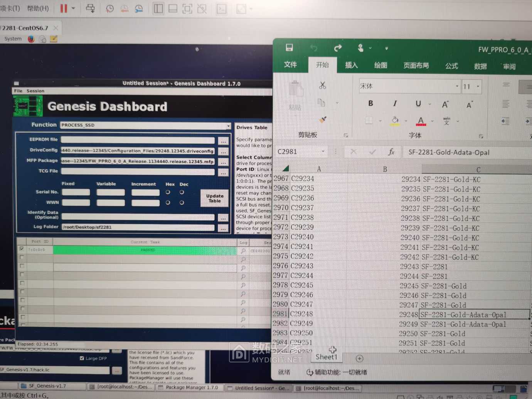Open fill color dropdown arrow
The height and width of the screenshot is (399, 532).
[x=406, y=121]
